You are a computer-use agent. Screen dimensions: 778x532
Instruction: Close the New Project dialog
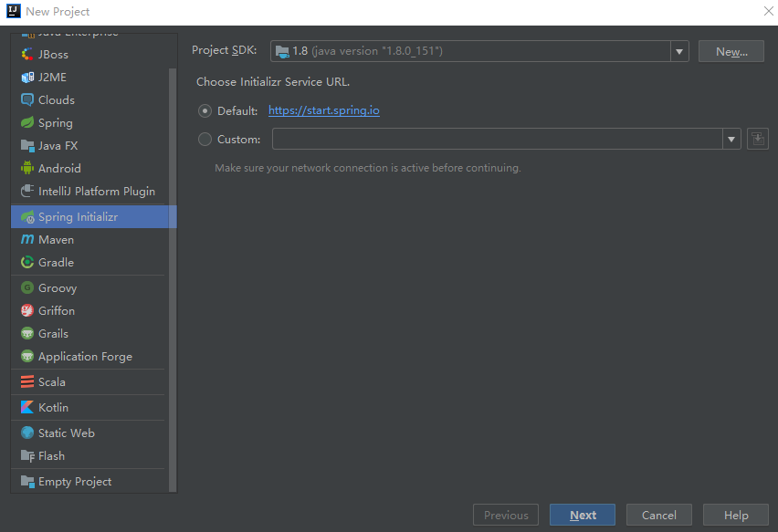click(768, 11)
